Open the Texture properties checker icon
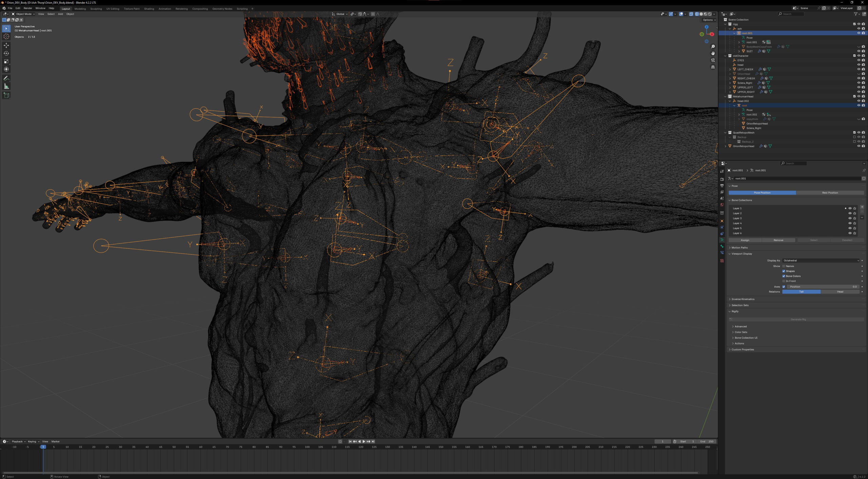This screenshot has height=479, width=868. 722,261
